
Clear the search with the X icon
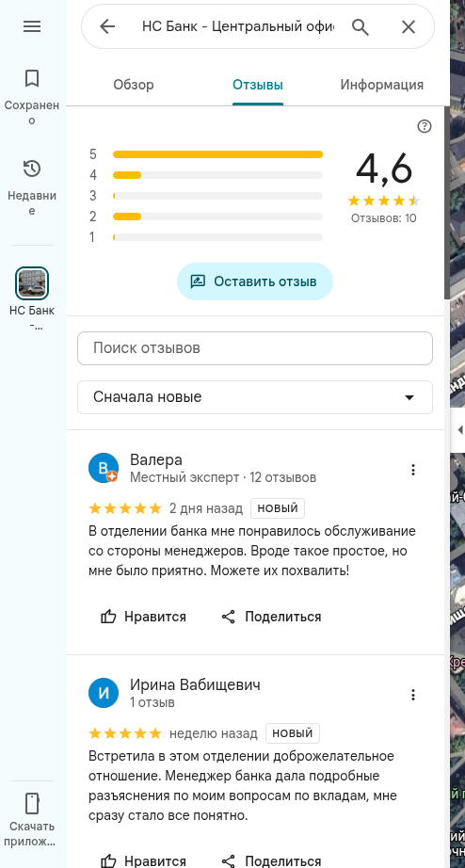pyautogui.click(x=409, y=26)
